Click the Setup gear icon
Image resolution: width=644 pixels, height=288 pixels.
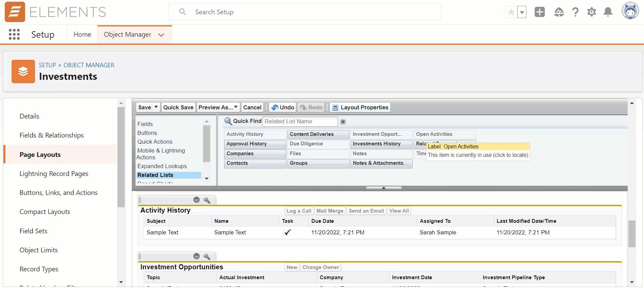(x=591, y=12)
